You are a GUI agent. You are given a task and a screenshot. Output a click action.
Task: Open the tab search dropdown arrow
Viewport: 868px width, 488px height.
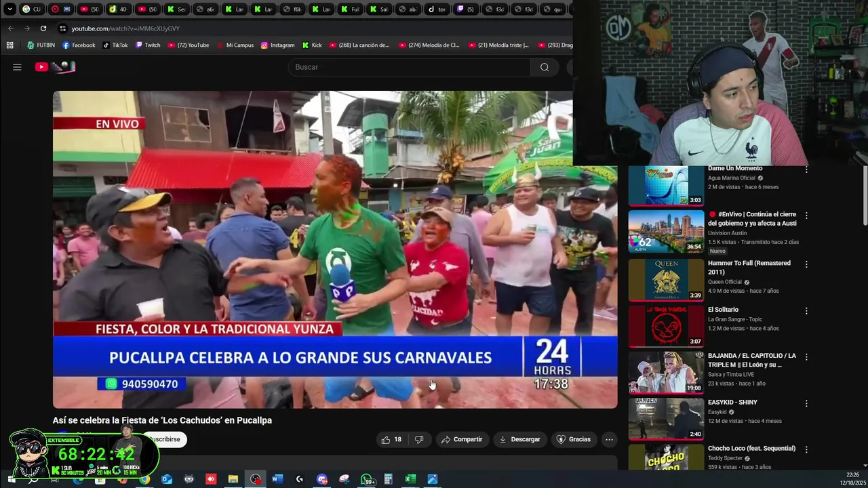(x=9, y=9)
